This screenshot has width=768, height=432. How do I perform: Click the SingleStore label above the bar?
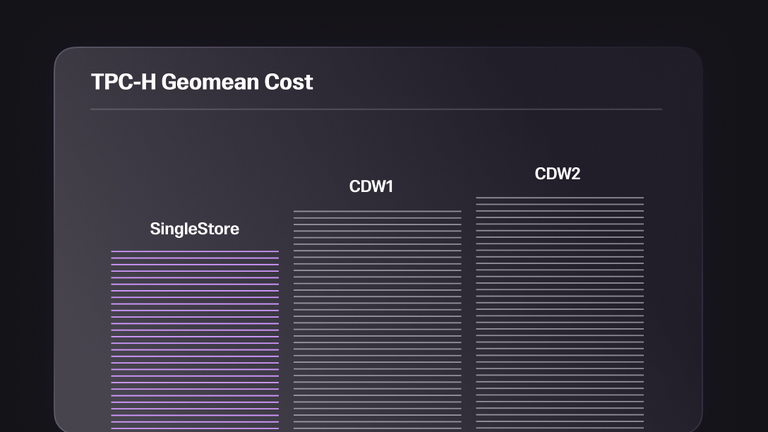pyautogui.click(x=195, y=229)
